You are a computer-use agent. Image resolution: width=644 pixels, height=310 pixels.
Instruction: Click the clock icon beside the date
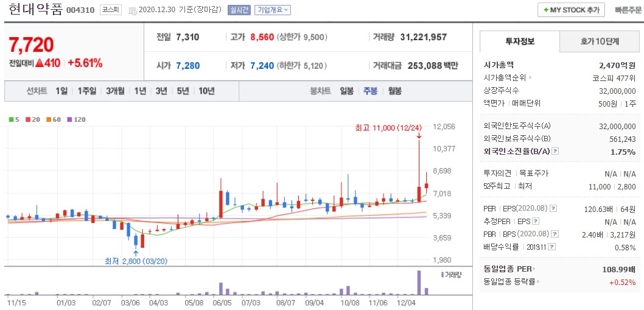[133, 11]
